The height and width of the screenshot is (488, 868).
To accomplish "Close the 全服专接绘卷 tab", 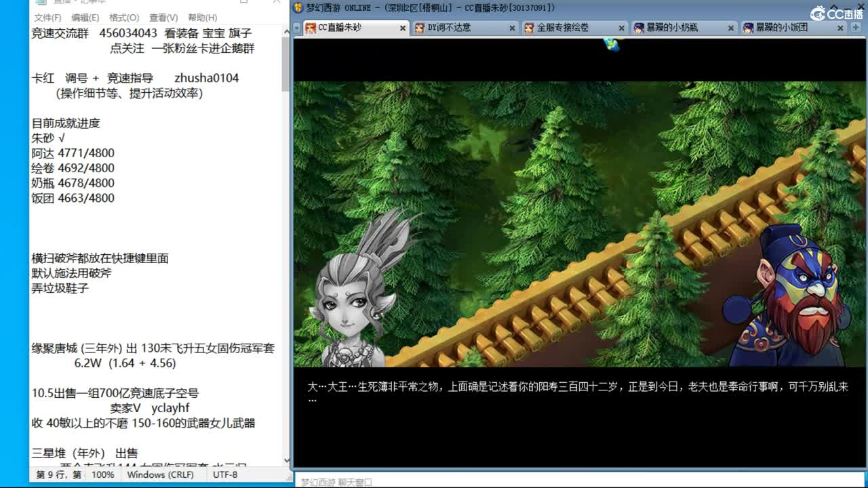I will [x=622, y=28].
